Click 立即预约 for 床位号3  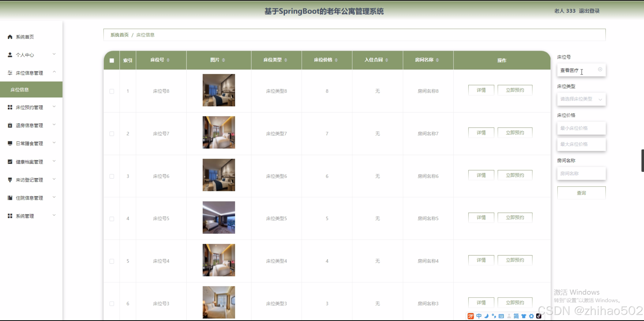515,303
